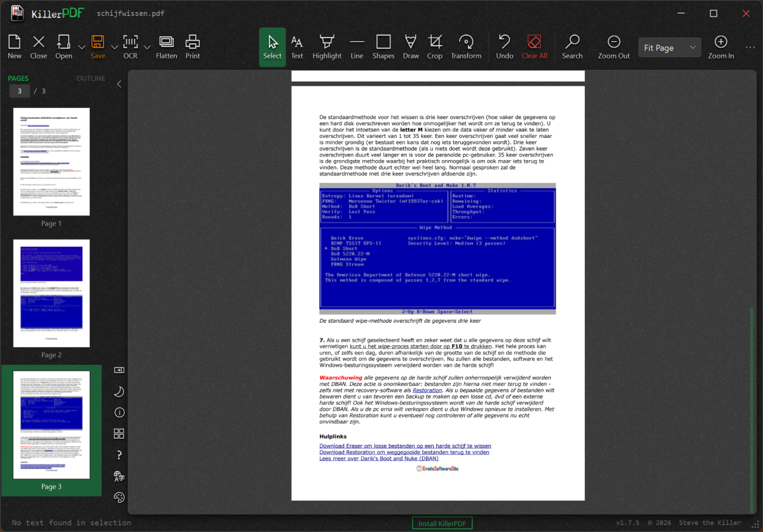Activate the Draw pen tool

pos(411,48)
